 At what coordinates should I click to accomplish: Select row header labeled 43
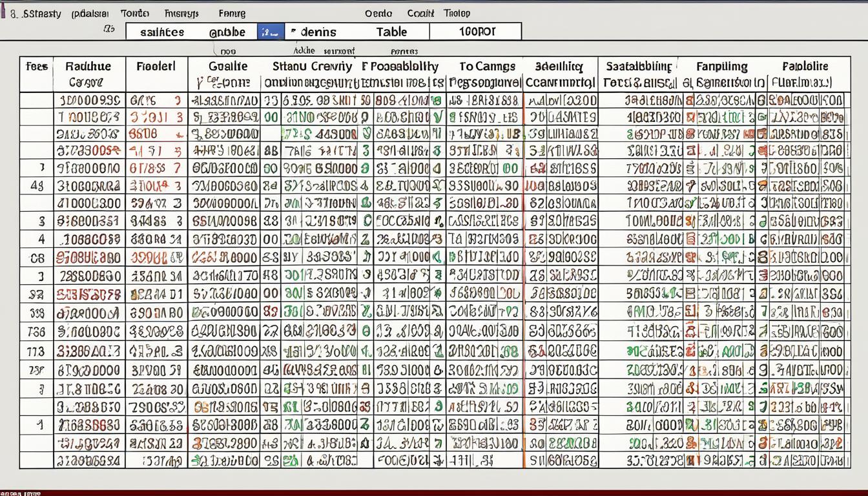point(36,185)
